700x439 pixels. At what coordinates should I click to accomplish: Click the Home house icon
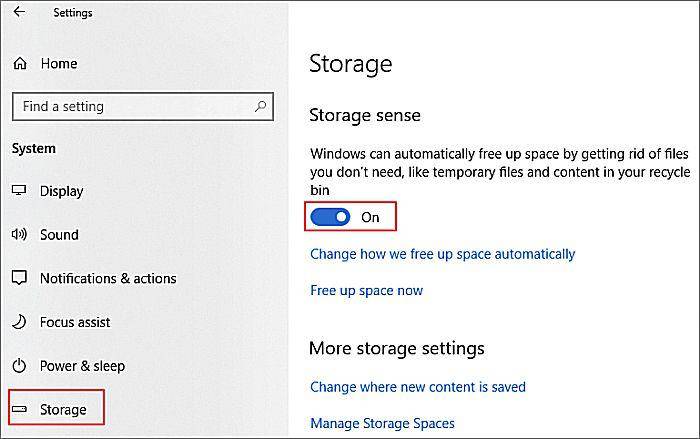pyautogui.click(x=20, y=63)
